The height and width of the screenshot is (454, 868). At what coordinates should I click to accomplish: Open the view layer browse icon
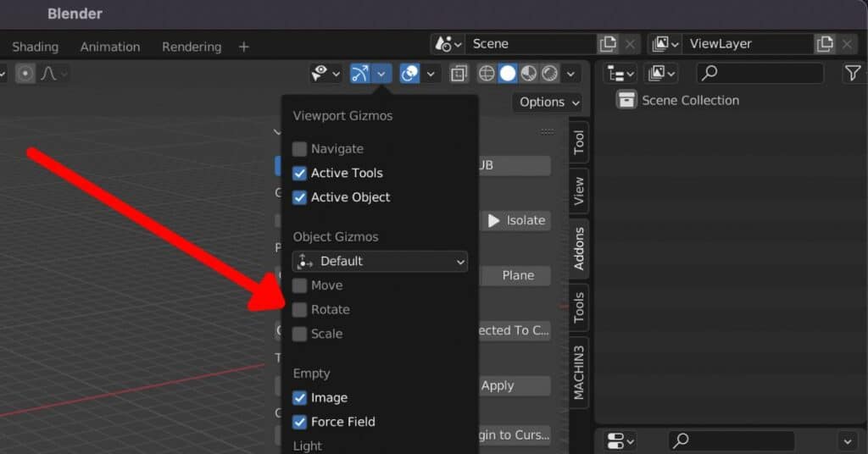pyautogui.click(x=665, y=44)
